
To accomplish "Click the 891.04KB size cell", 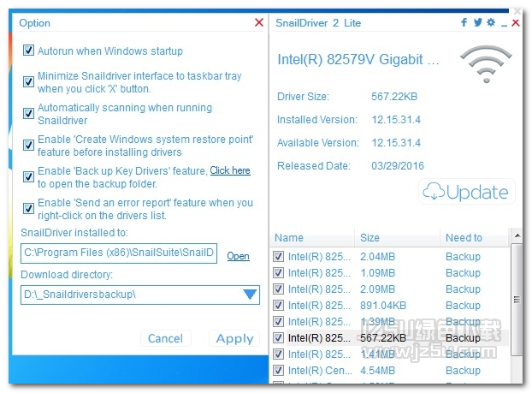I will point(383,306).
